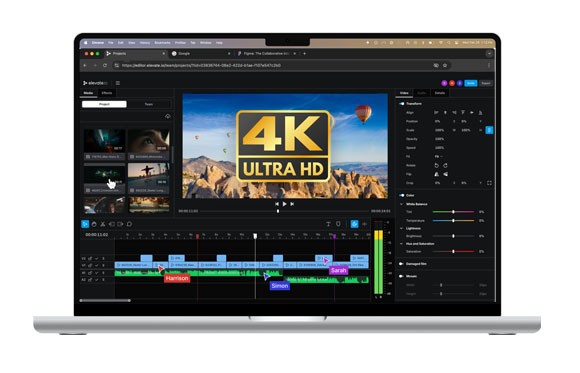580x373 pixels.
Task: Click the trim-end tool left of comment bubble
Action: 120,224
